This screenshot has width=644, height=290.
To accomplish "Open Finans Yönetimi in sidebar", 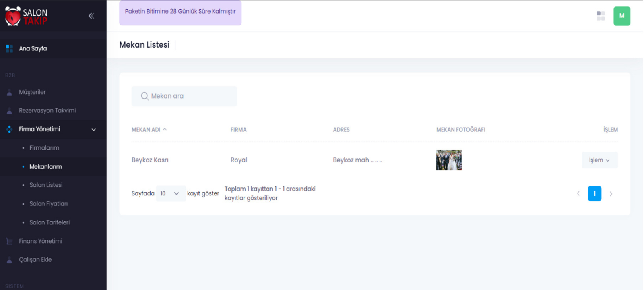I will tap(40, 241).
